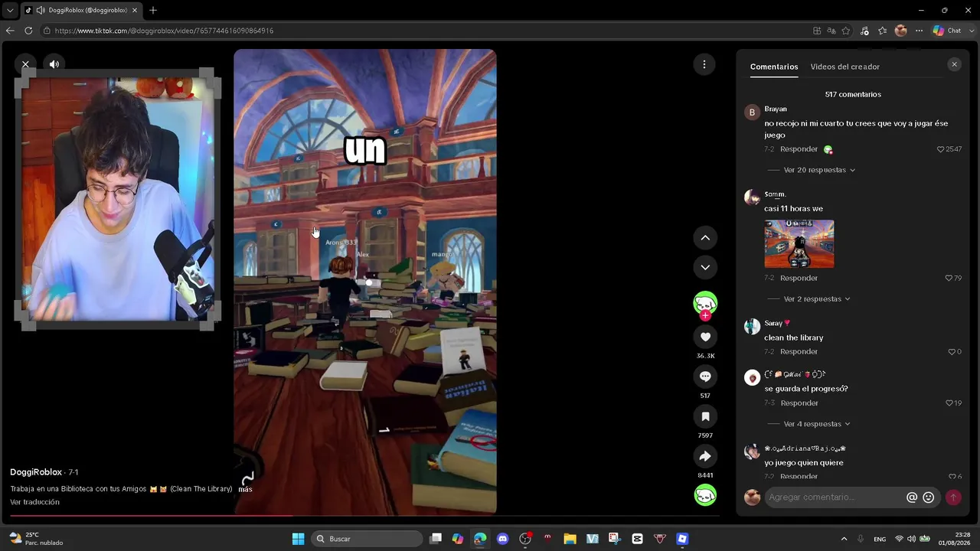Open the image attached to Samm's comment
The height and width of the screenshot is (551, 980).
click(799, 244)
